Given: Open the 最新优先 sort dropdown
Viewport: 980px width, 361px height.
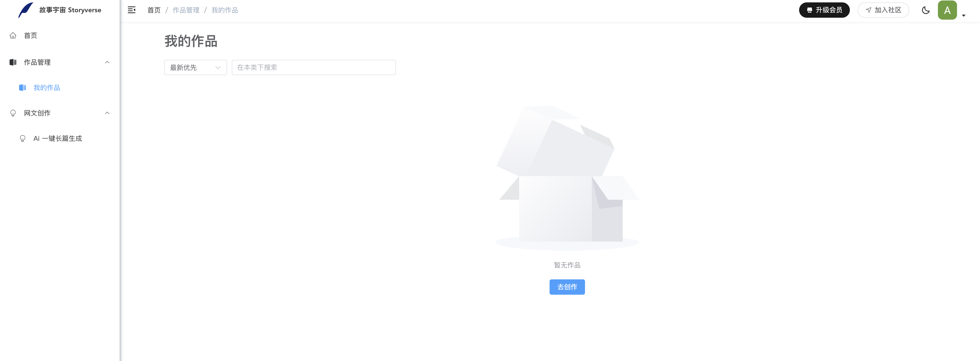Looking at the screenshot, I should click(x=195, y=68).
